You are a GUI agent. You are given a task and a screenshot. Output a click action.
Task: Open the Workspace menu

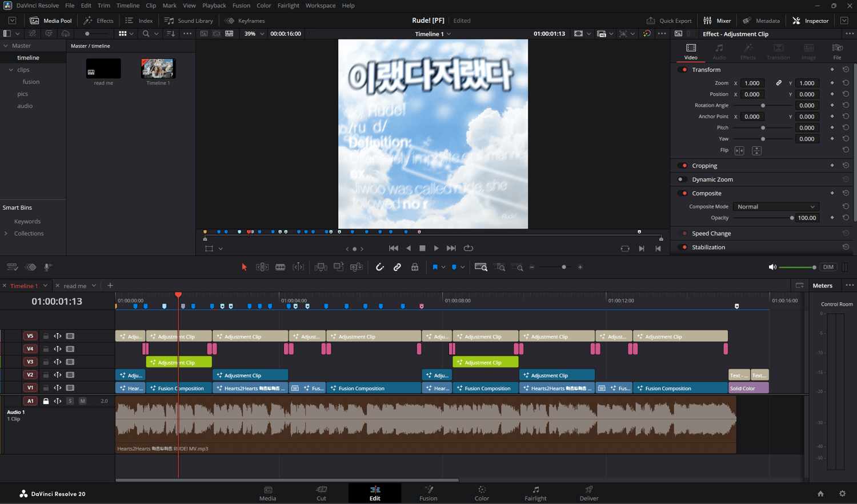pos(321,6)
